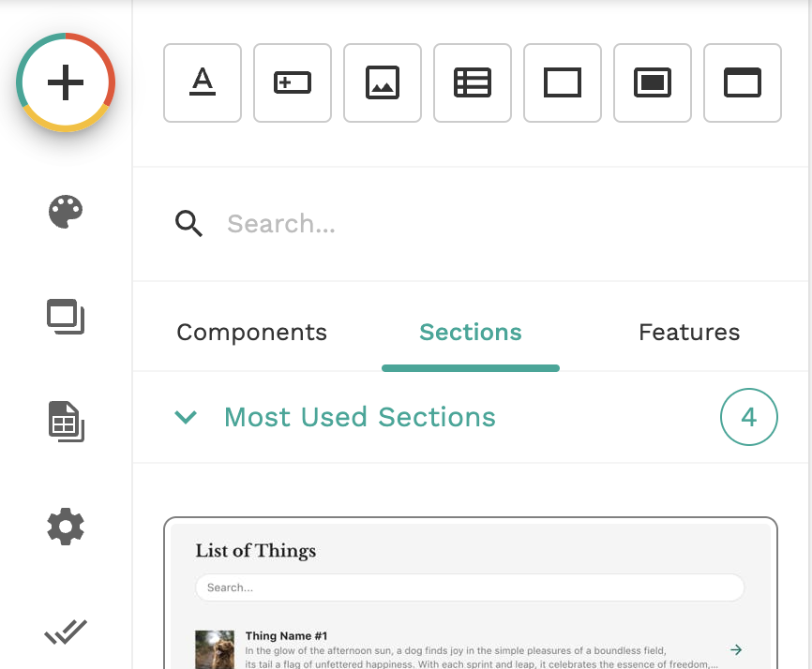Click the double checkmark icon
This screenshot has width=812, height=669.
(x=66, y=633)
